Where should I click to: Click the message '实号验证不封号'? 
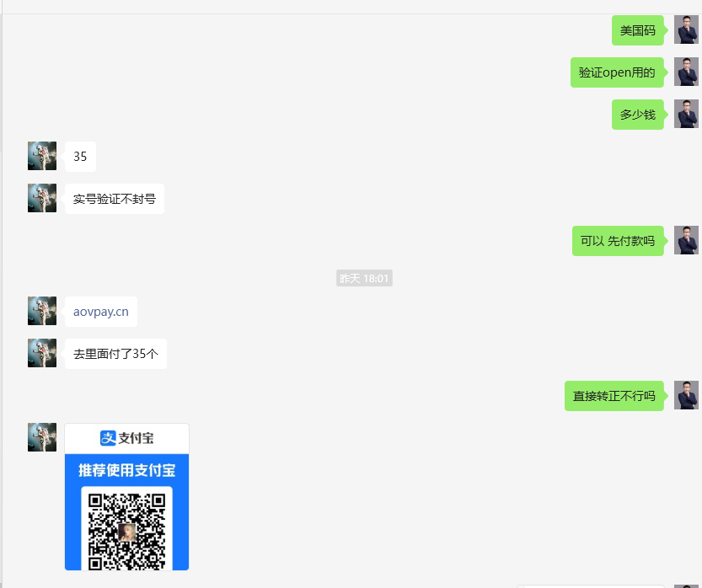pyautogui.click(x=114, y=199)
